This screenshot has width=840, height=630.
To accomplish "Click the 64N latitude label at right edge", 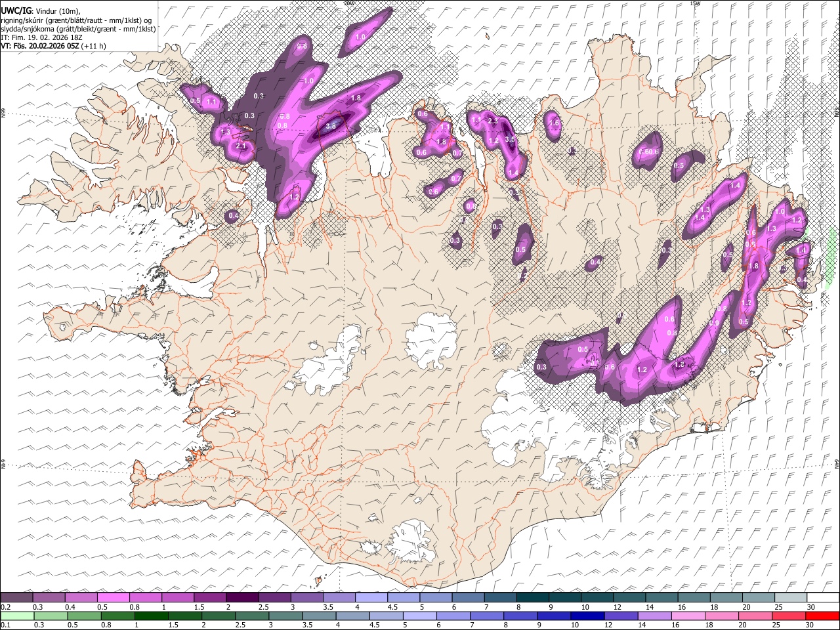I will 837,463.
